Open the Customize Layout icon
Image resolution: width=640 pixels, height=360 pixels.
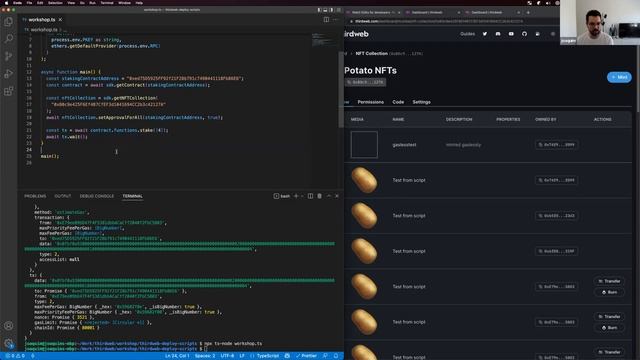point(338,10)
